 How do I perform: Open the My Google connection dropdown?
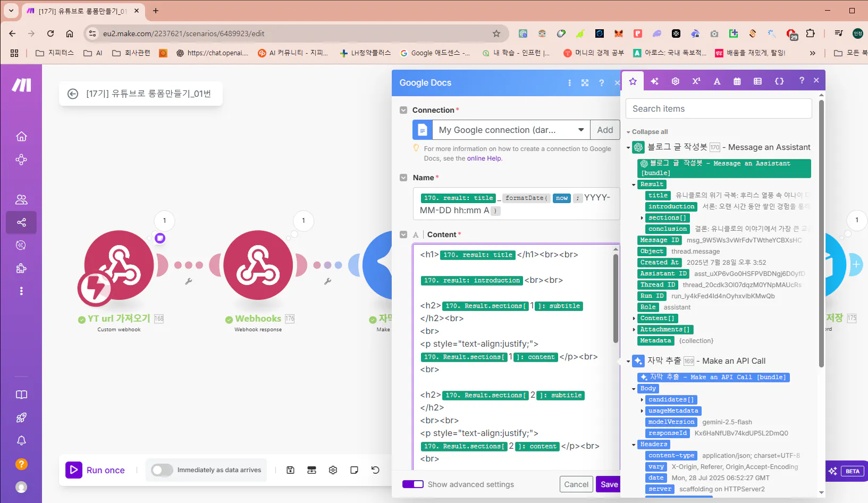[511, 130]
